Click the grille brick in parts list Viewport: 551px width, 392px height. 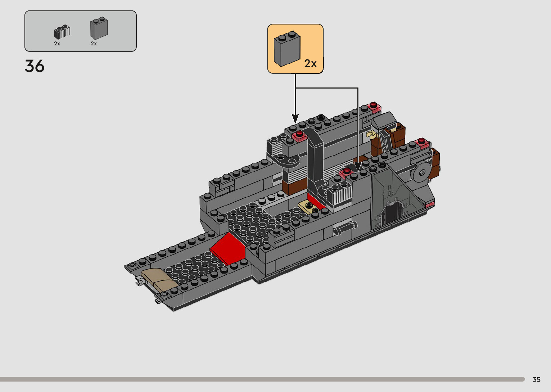(62, 32)
